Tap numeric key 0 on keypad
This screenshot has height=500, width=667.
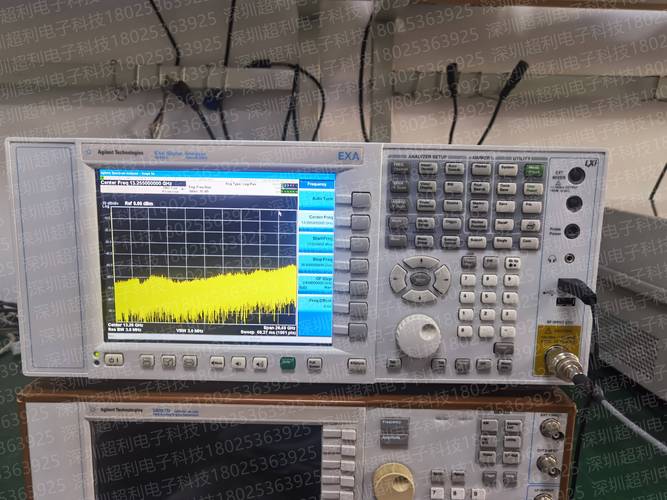(465, 331)
